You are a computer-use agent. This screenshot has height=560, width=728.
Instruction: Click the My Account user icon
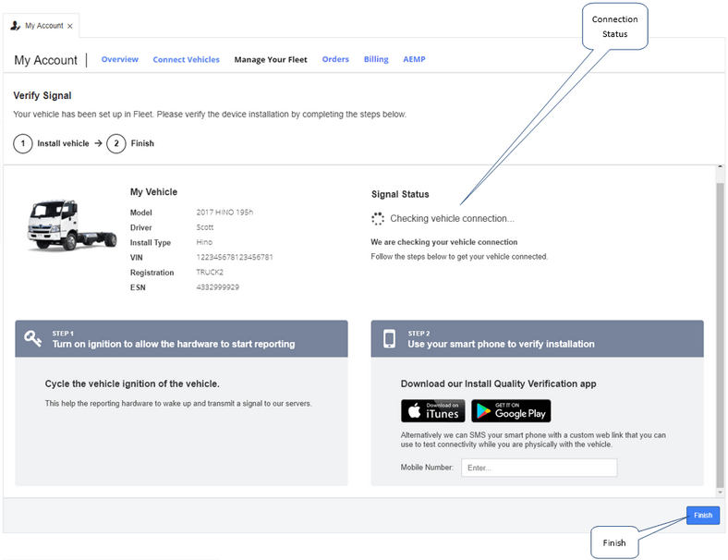point(16,26)
